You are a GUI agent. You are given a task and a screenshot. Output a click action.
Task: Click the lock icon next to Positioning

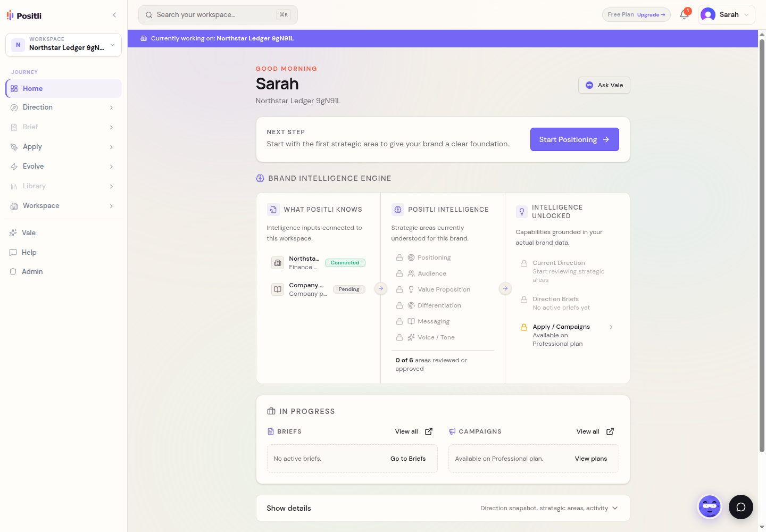coord(399,257)
